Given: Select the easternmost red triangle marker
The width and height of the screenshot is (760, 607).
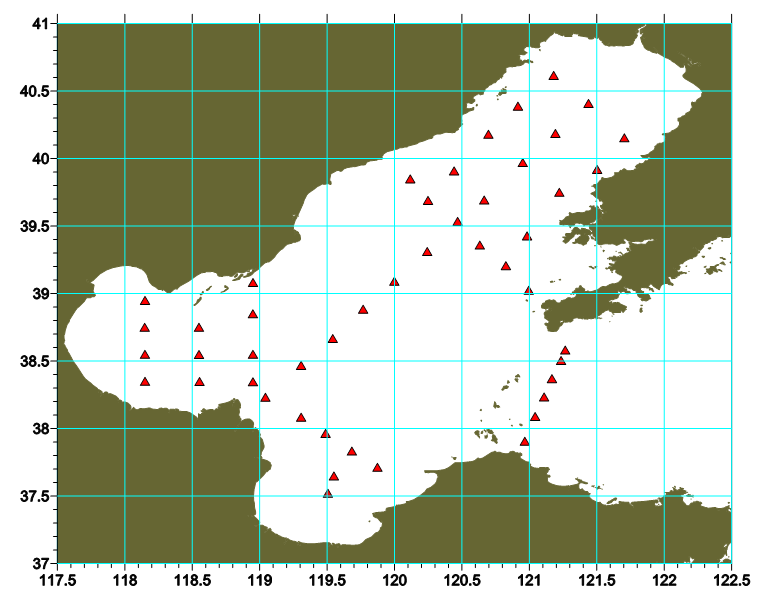Looking at the screenshot, I should coord(624,139).
